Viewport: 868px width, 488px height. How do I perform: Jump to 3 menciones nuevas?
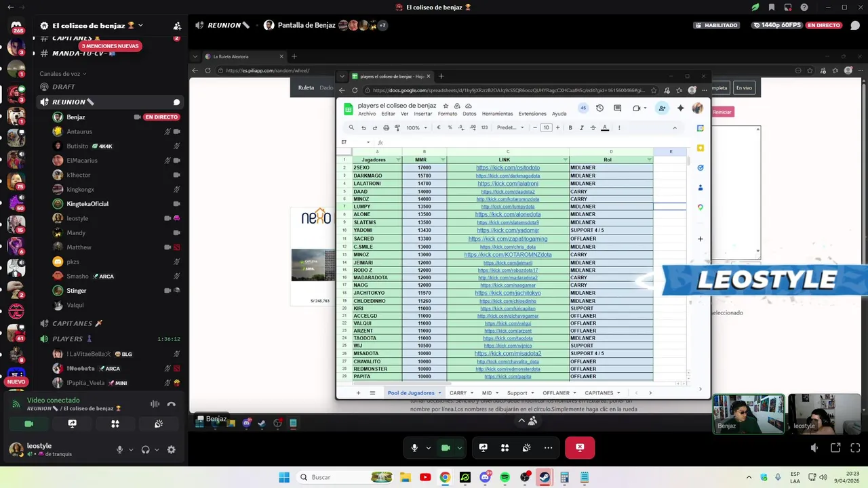tap(111, 46)
